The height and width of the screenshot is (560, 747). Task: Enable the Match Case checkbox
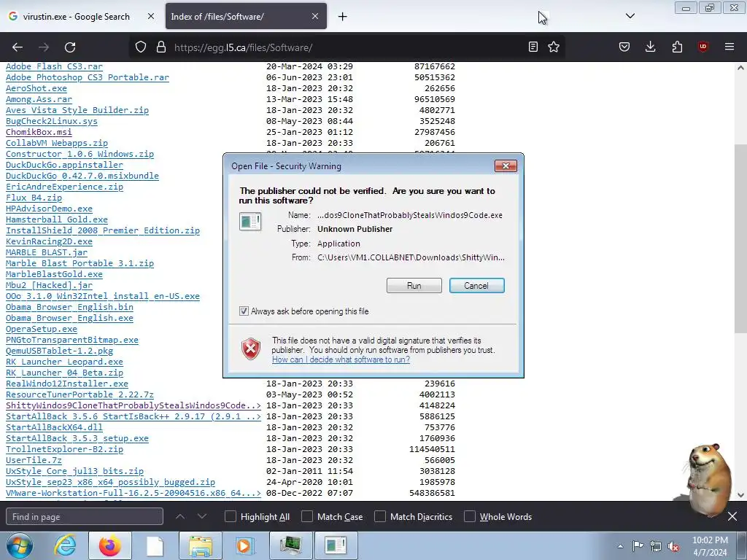(x=307, y=517)
